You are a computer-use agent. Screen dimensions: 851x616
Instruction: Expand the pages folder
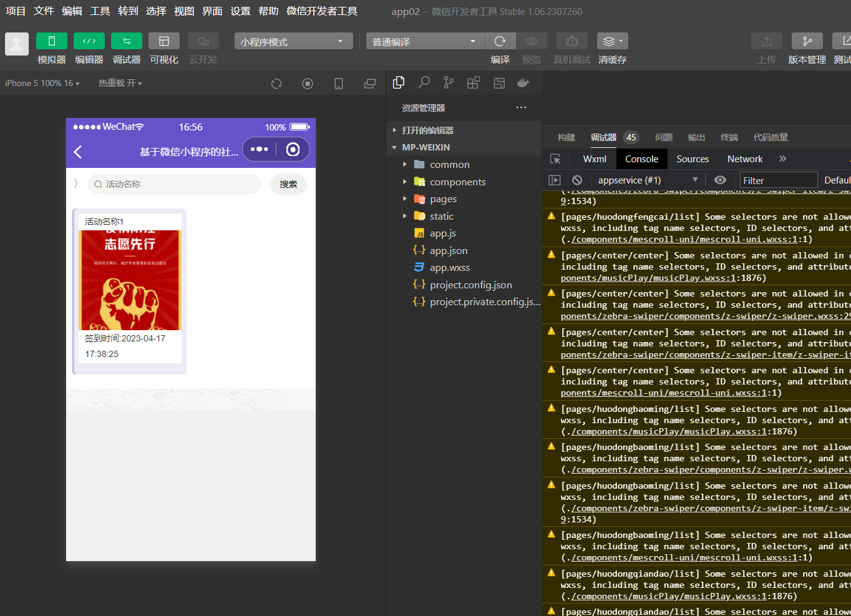tap(464, 199)
